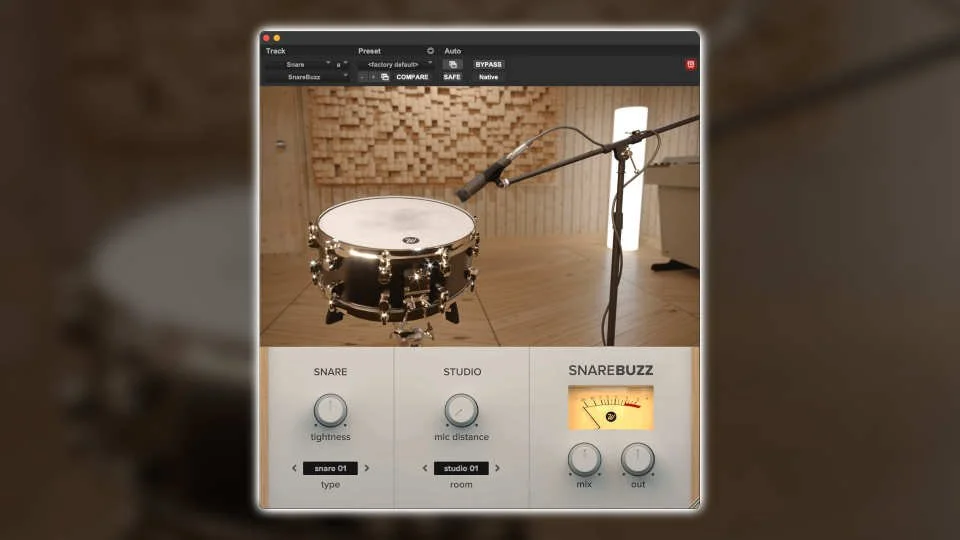Open the Preset settings circle menu
Screen dimensions: 960x540
click(x=430, y=51)
